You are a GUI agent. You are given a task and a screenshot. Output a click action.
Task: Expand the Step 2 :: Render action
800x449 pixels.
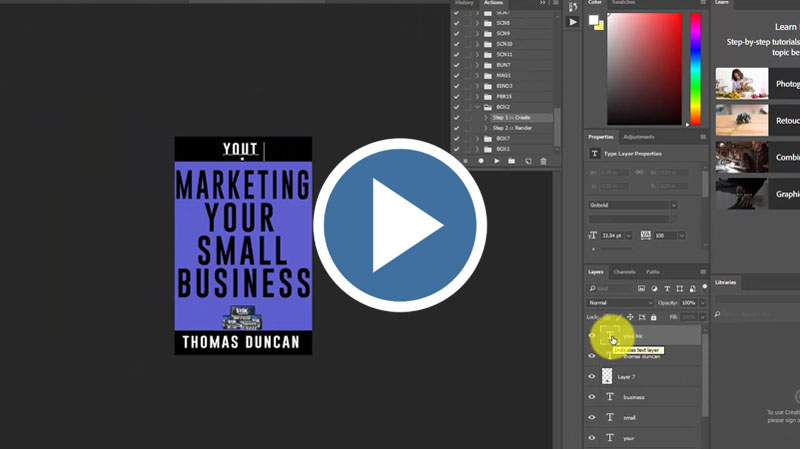click(x=485, y=128)
